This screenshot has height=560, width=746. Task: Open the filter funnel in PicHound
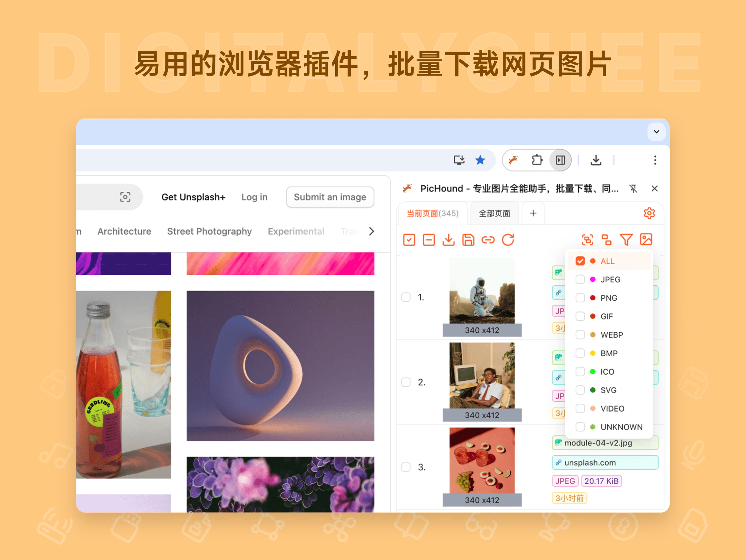pyautogui.click(x=626, y=240)
